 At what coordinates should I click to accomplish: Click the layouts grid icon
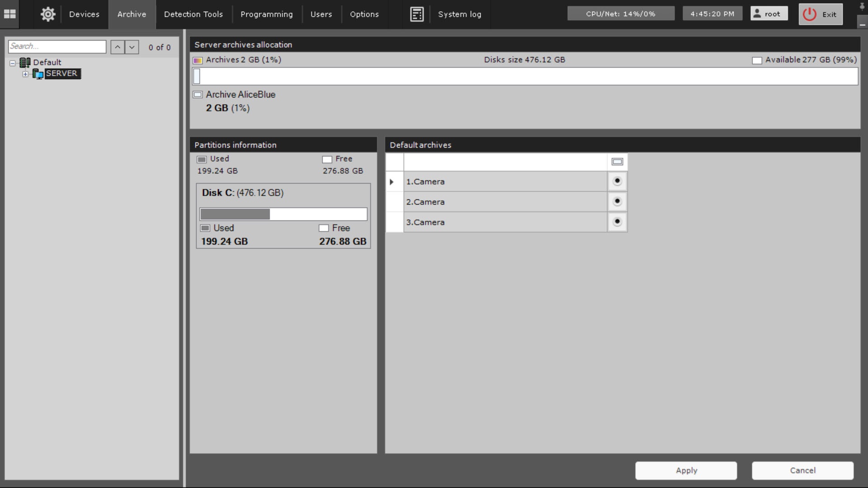pos(9,14)
